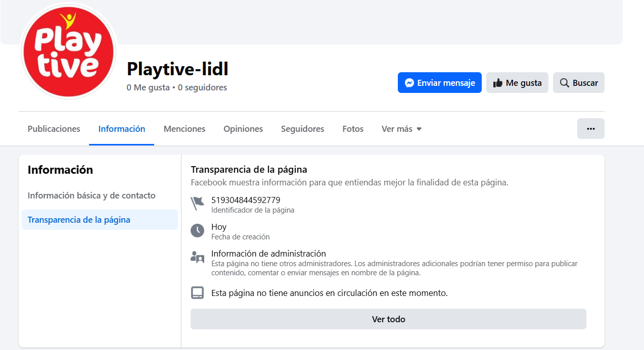Click the flag icon beside page identifier
This screenshot has width=644, height=350.
[197, 204]
